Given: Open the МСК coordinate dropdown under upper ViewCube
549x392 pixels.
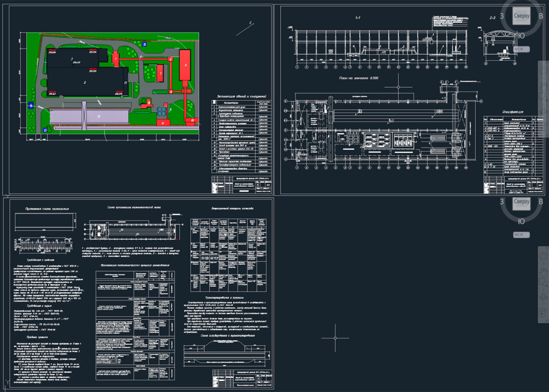Looking at the screenshot, I should 522,49.
